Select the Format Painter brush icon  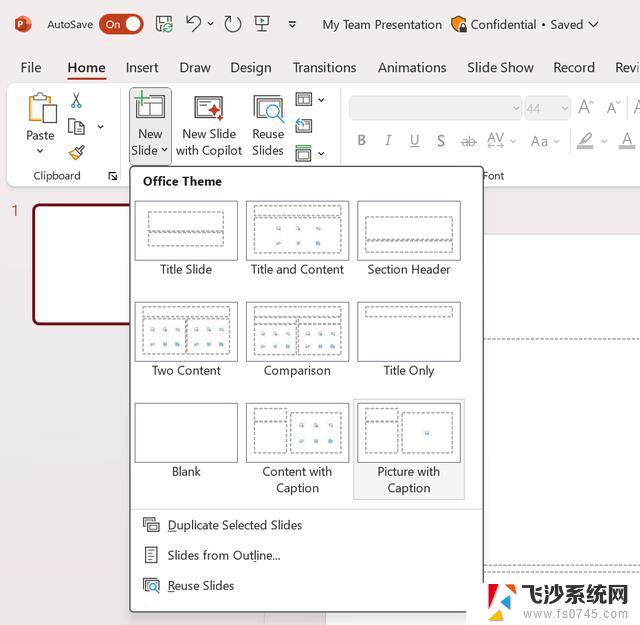(77, 153)
